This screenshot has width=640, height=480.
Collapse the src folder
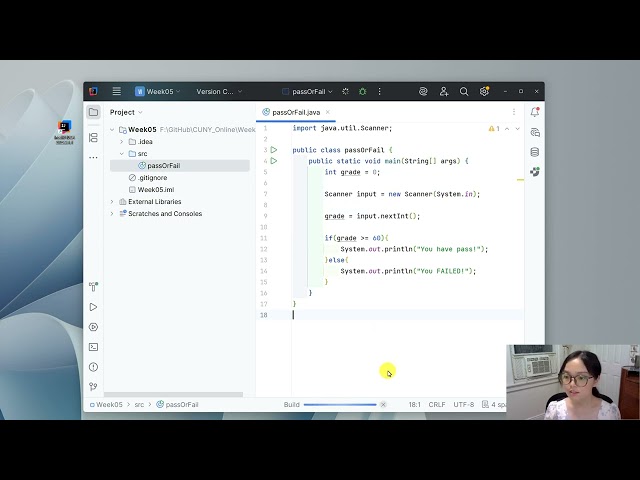click(121, 153)
